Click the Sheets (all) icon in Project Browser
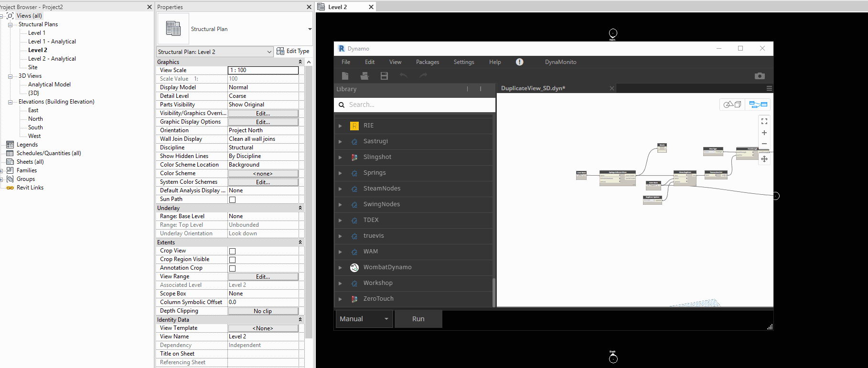The image size is (868, 368). (x=10, y=162)
